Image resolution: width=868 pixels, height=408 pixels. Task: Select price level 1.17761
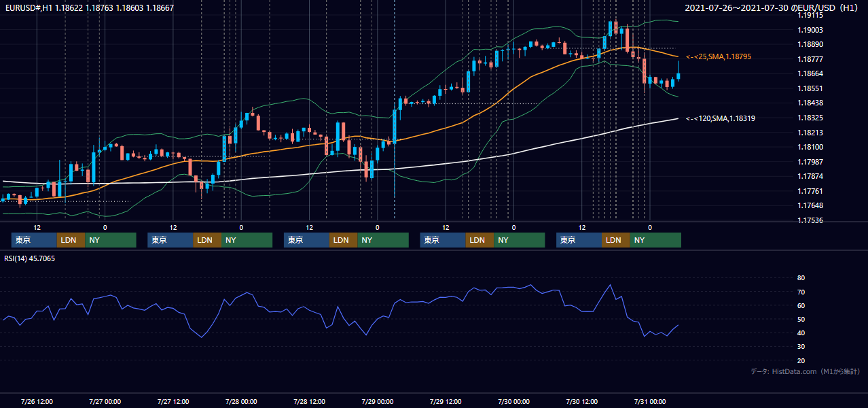click(810, 191)
